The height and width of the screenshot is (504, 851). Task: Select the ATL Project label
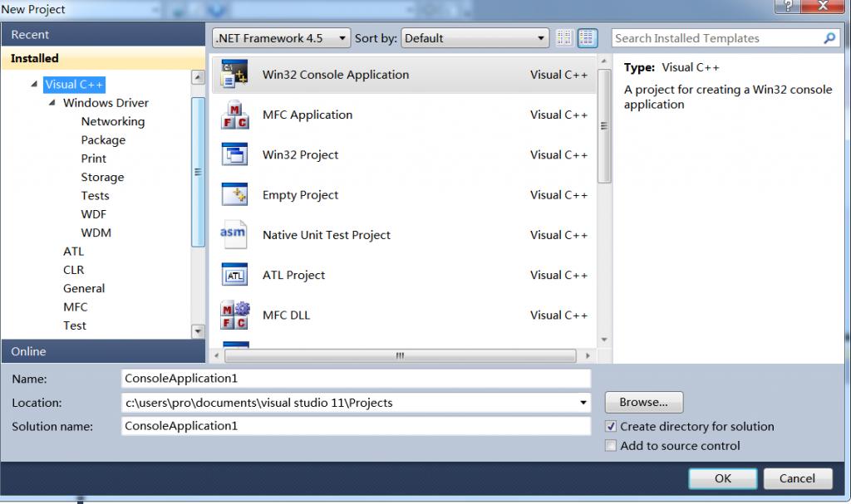pos(293,275)
